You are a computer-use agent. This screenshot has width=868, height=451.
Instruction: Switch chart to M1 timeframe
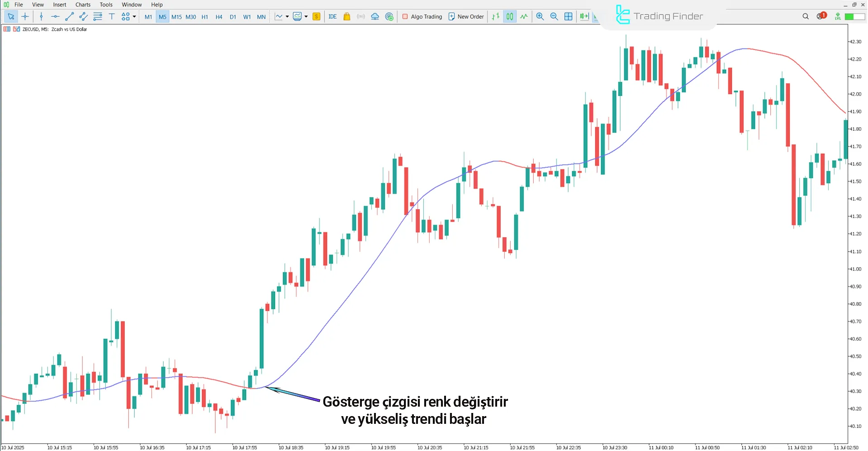tap(148, 17)
